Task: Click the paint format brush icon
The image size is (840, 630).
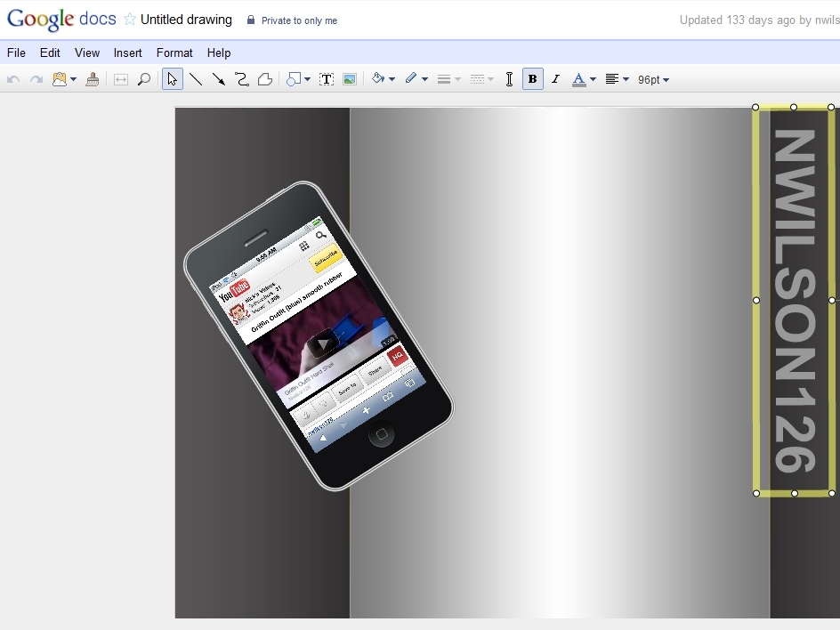Action: pyautogui.click(x=93, y=79)
